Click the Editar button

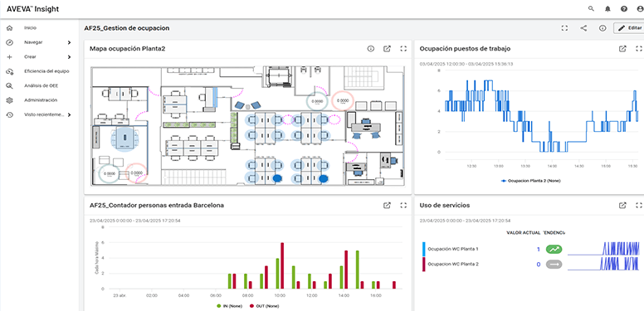pos(629,28)
